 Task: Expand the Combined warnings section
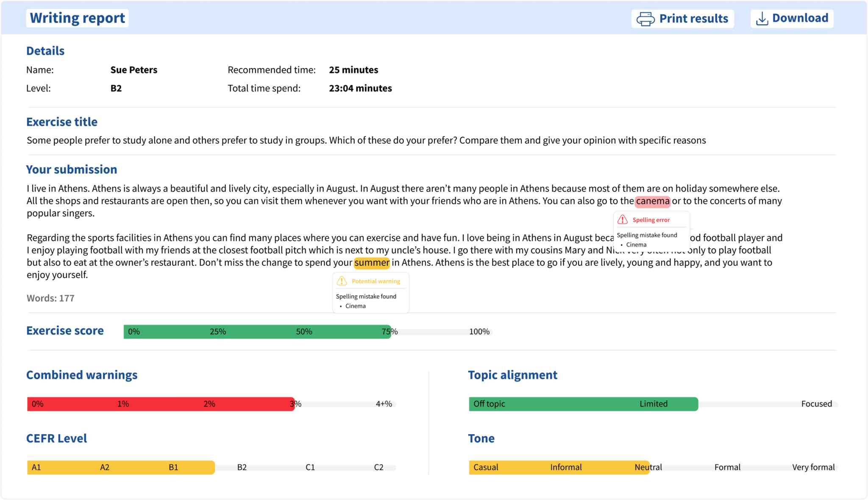[x=82, y=374]
